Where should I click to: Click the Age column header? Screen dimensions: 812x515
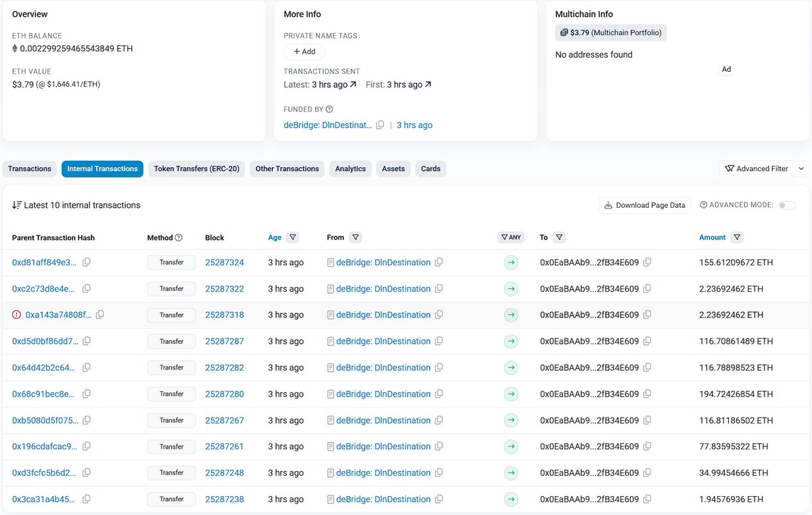pos(275,238)
